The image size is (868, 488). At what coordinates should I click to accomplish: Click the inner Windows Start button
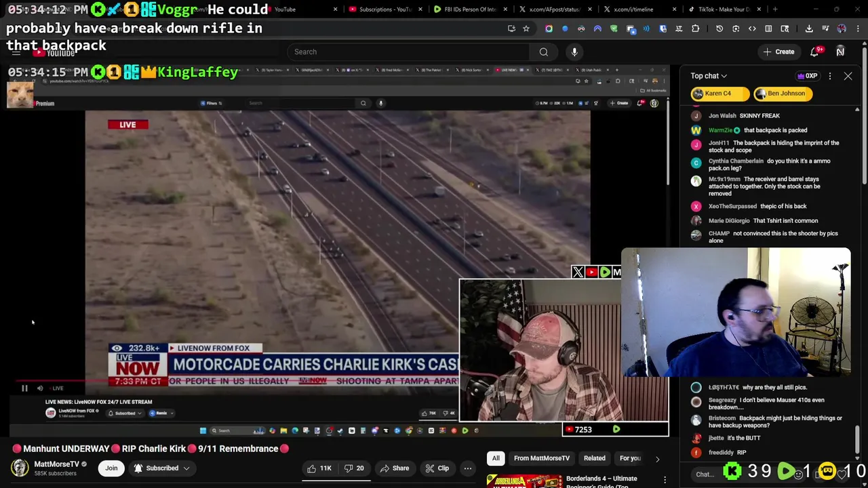coord(203,430)
